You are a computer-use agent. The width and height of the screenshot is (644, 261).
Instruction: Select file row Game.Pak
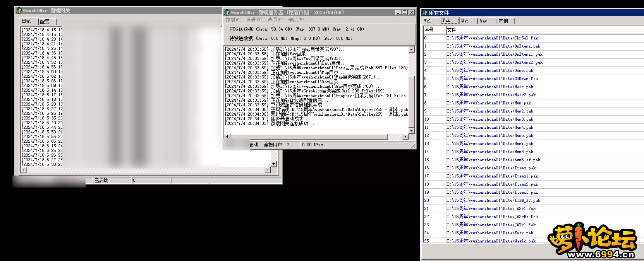(533, 70)
